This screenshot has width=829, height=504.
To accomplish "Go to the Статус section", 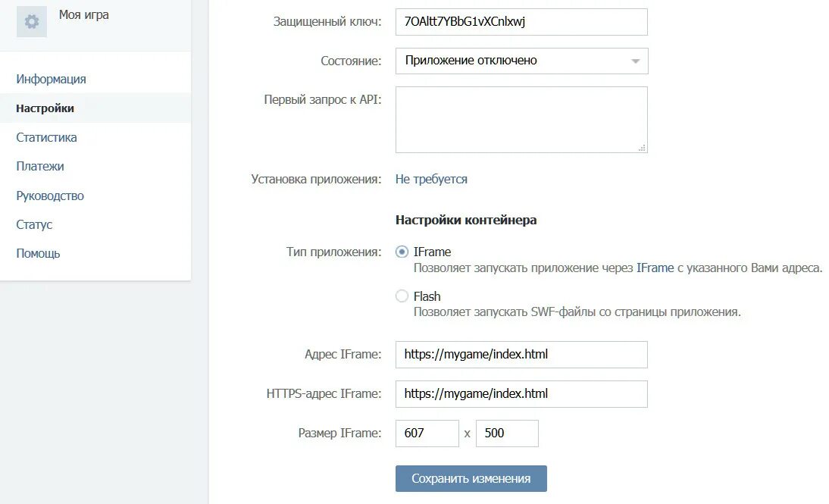I will tap(34, 224).
